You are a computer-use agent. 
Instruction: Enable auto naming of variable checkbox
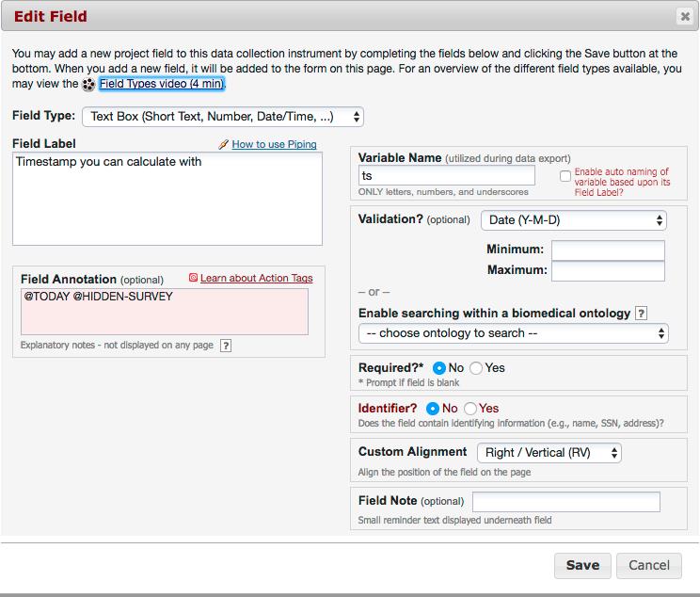tap(565, 176)
